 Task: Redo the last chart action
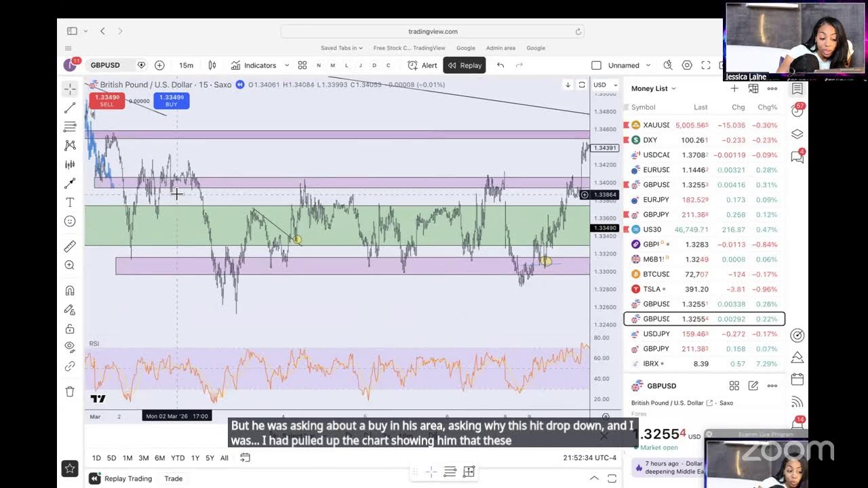519,65
